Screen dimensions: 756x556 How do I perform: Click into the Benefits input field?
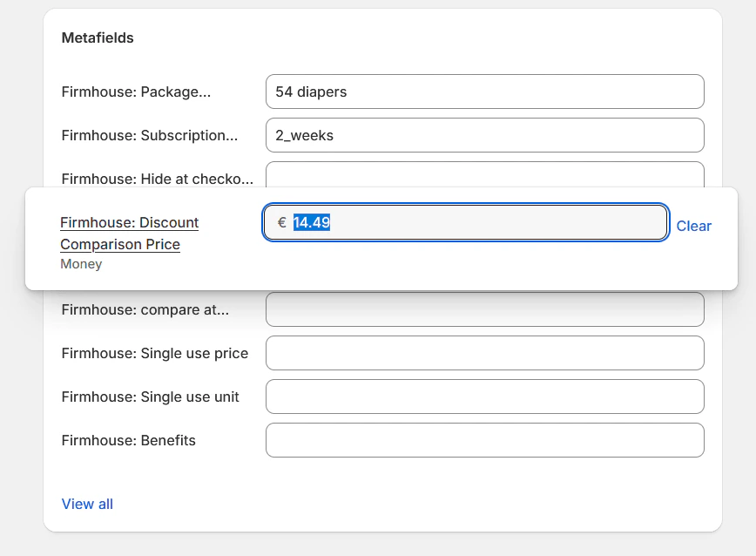click(x=484, y=440)
